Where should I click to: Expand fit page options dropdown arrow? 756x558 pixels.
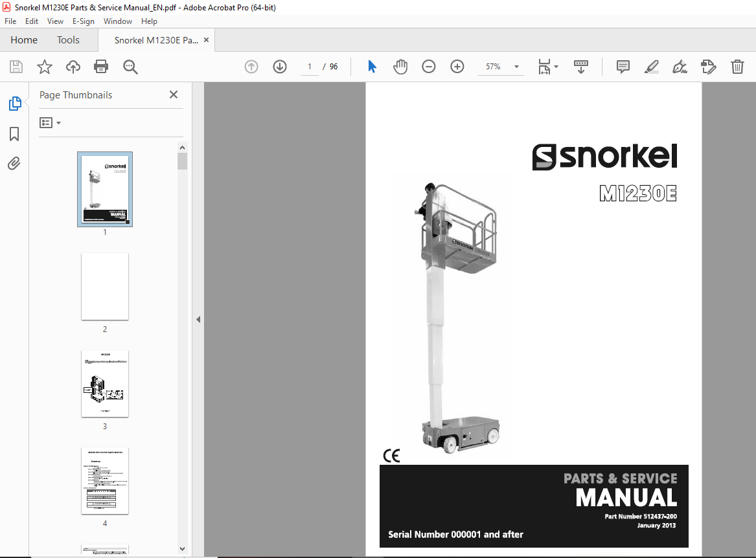(556, 67)
